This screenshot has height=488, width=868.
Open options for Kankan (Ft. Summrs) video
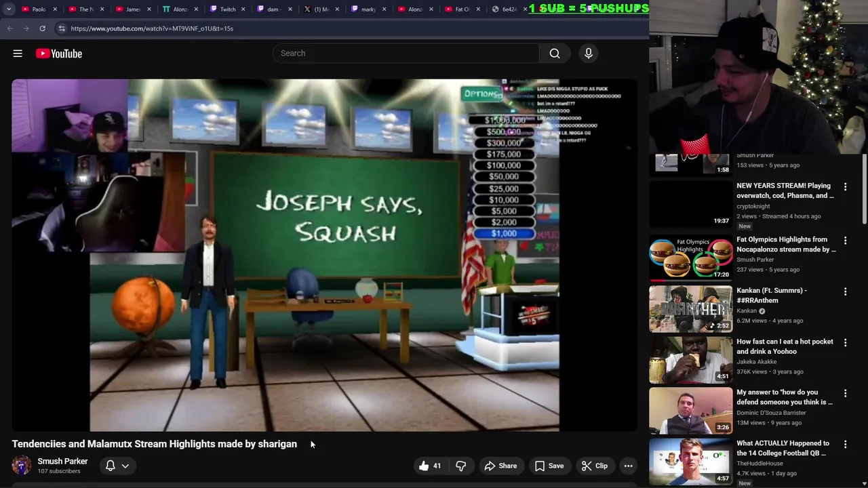pos(845,291)
